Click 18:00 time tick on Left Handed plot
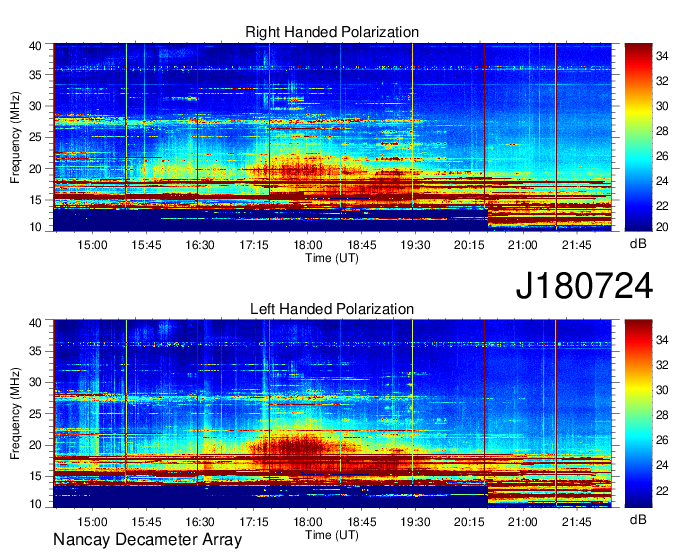 [x=307, y=521]
